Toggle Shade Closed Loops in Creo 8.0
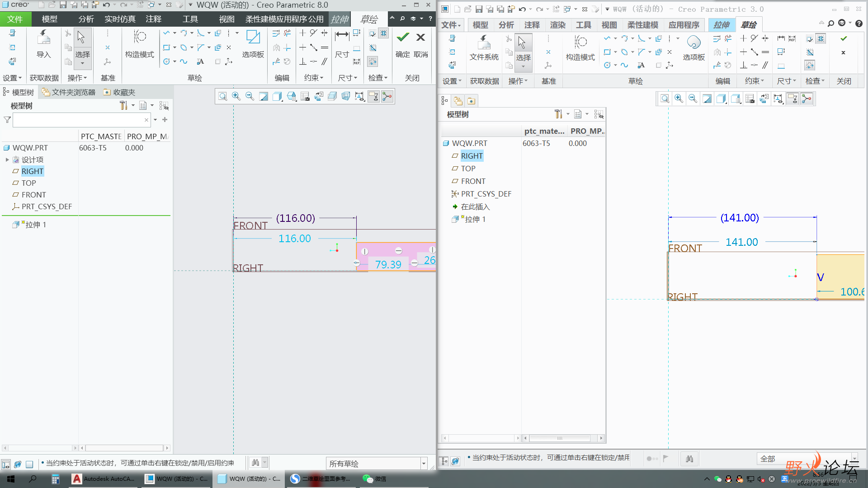 click(x=384, y=33)
